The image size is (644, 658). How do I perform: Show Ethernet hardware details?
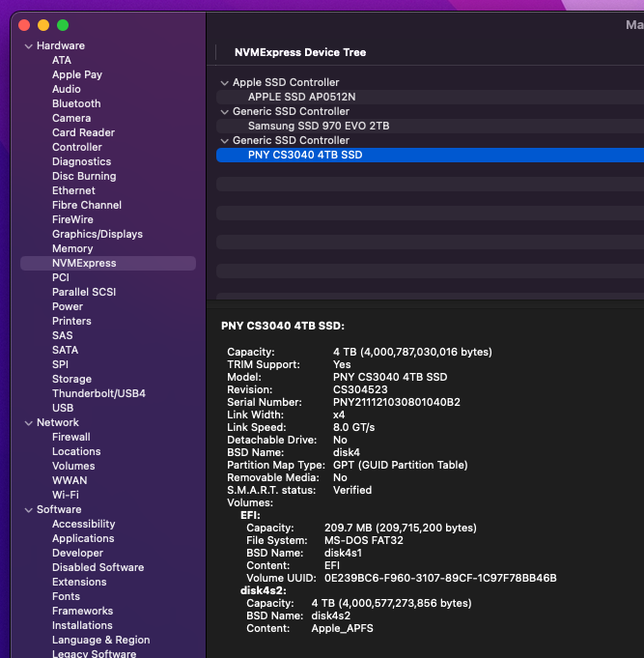pos(73,190)
